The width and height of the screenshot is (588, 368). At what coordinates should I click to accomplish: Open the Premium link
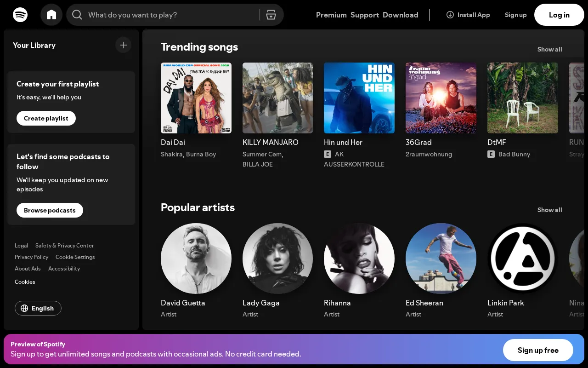click(331, 15)
